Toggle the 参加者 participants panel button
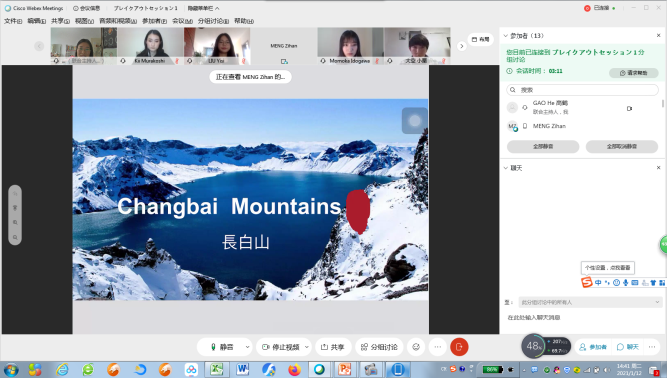Viewport: 667px width, 378px height. [593, 347]
